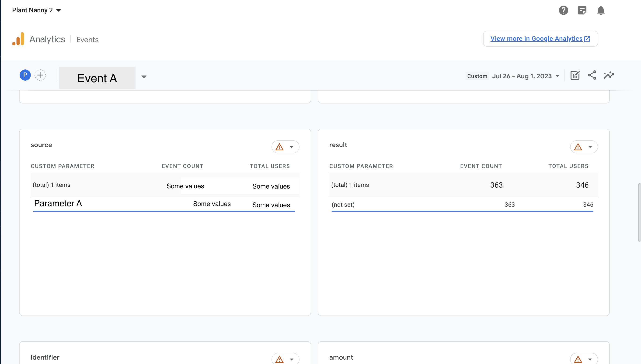Expand the result card warning dropdown arrow

(x=590, y=147)
